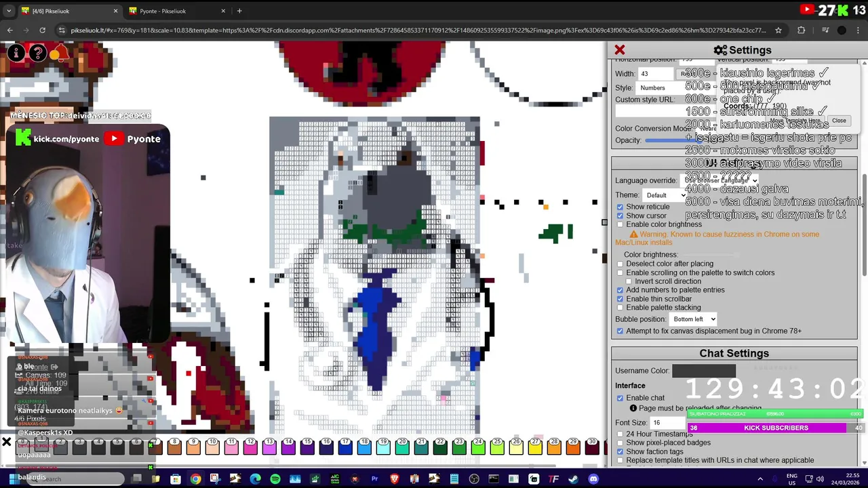The width and height of the screenshot is (868, 488).
Task: Open a new browser tab
Action: [x=239, y=11]
